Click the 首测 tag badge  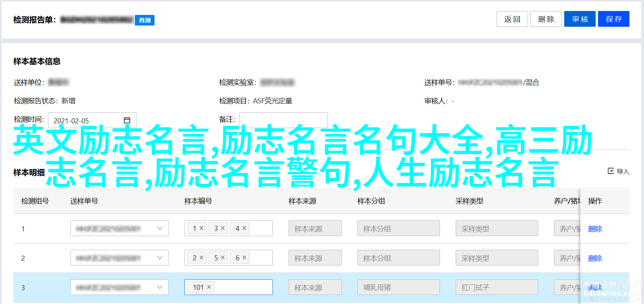pyautogui.click(x=145, y=20)
